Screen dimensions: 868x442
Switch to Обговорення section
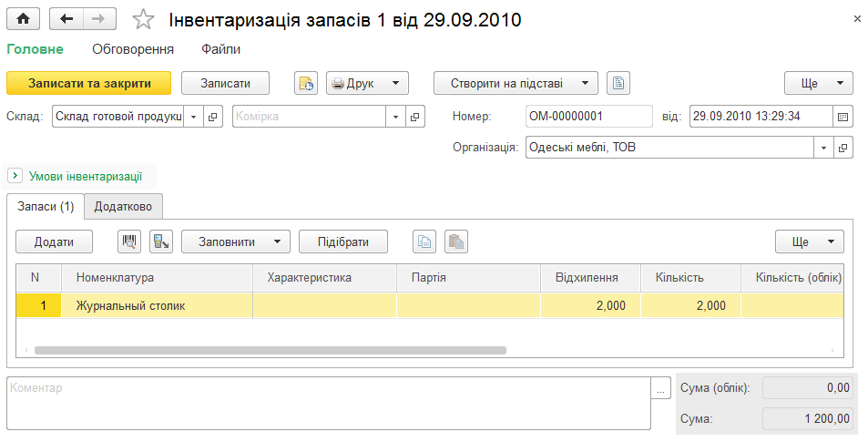133,49
